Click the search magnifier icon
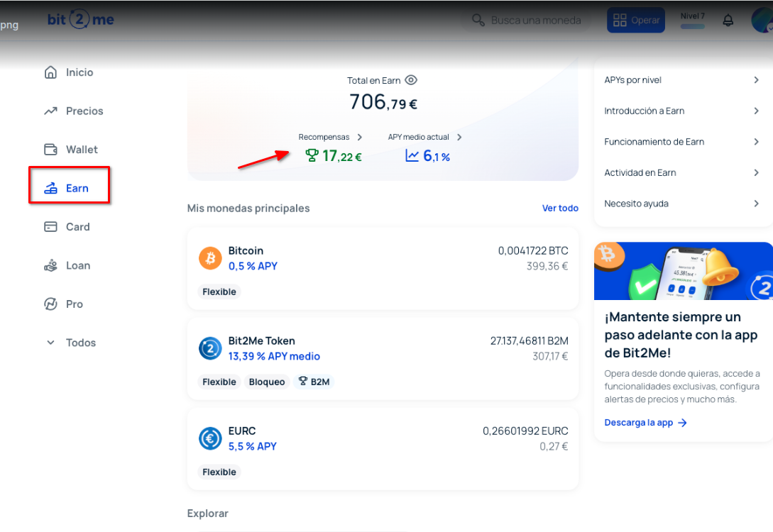 pyautogui.click(x=478, y=20)
